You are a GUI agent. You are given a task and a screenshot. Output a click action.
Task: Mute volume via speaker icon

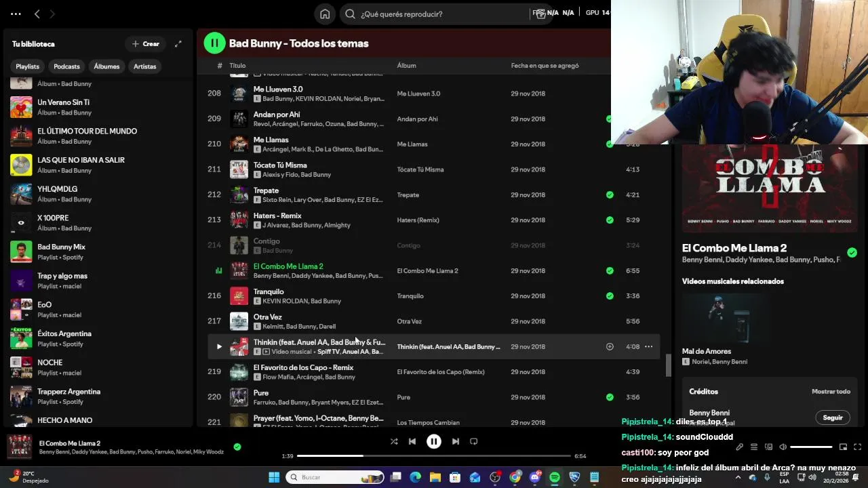click(783, 447)
